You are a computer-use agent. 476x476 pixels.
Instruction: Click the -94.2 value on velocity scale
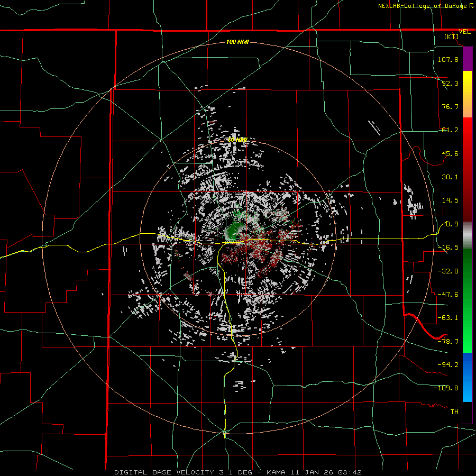(x=448, y=364)
